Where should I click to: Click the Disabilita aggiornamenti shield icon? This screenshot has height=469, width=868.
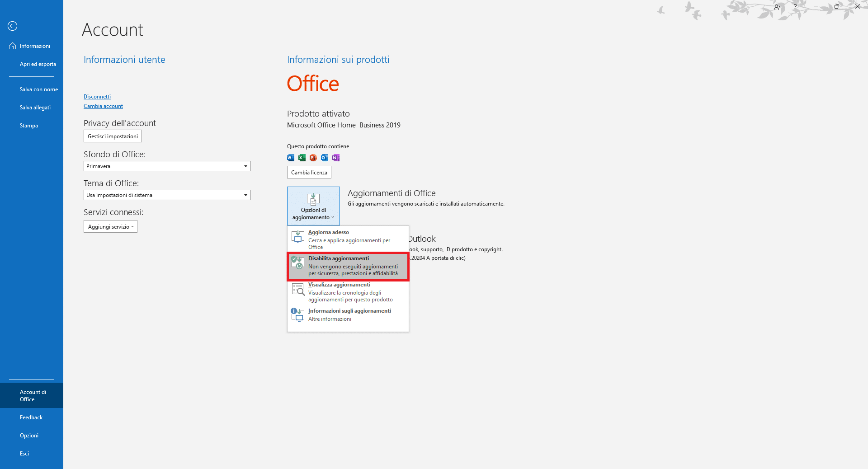pos(297,263)
